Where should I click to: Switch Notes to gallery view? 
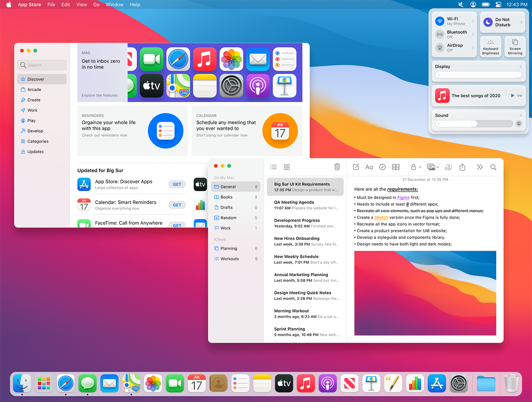(287, 167)
